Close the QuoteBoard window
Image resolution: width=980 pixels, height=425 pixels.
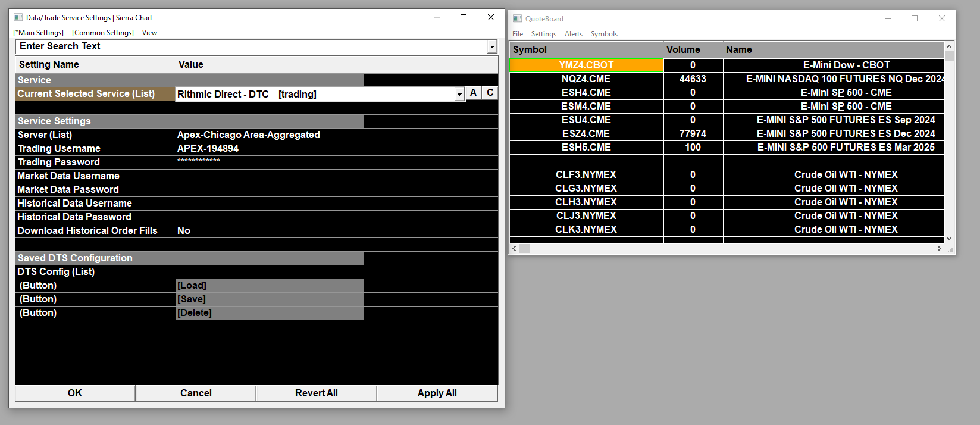pos(941,18)
